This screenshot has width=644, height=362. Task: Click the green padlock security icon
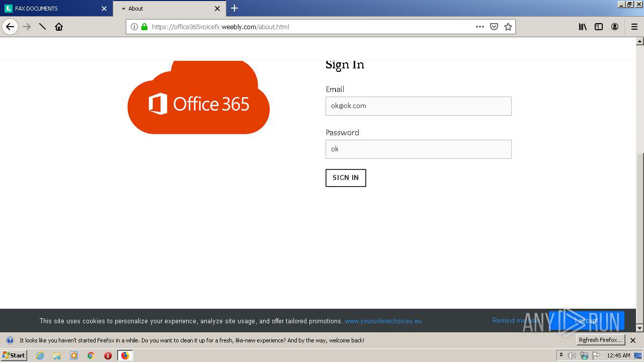pyautogui.click(x=144, y=27)
